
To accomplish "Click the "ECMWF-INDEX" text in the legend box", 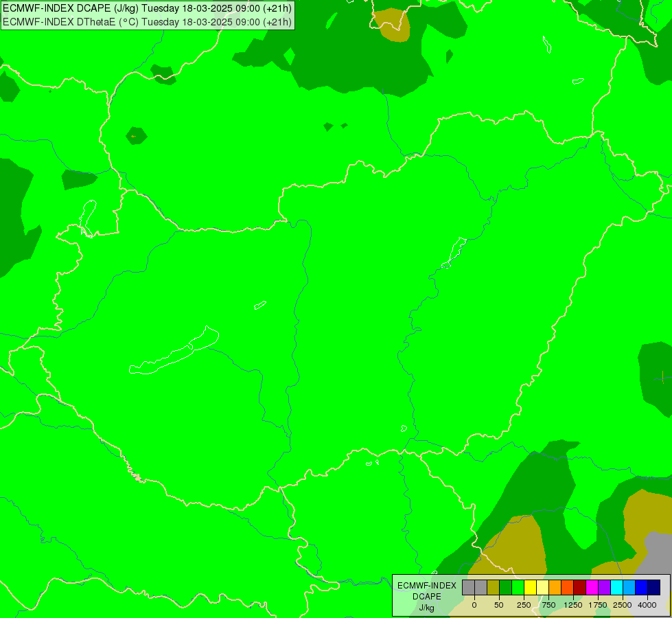I will [x=427, y=586].
